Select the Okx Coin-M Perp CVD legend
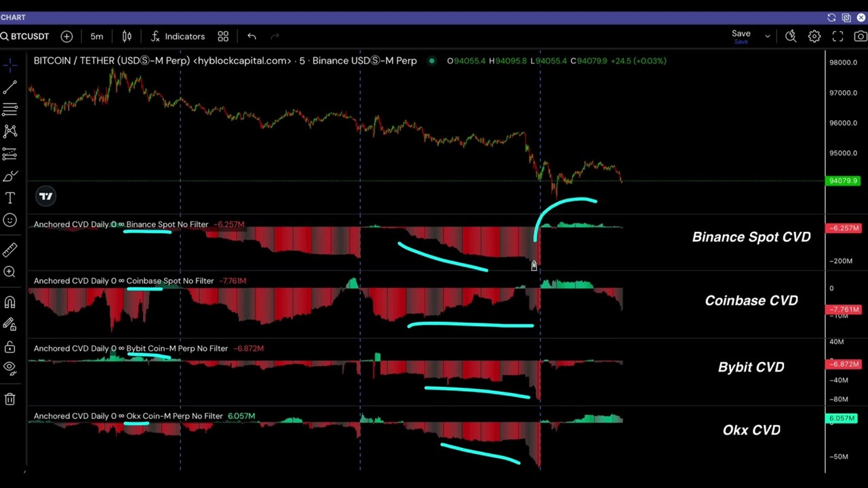This screenshot has height=488, width=868. coord(128,416)
